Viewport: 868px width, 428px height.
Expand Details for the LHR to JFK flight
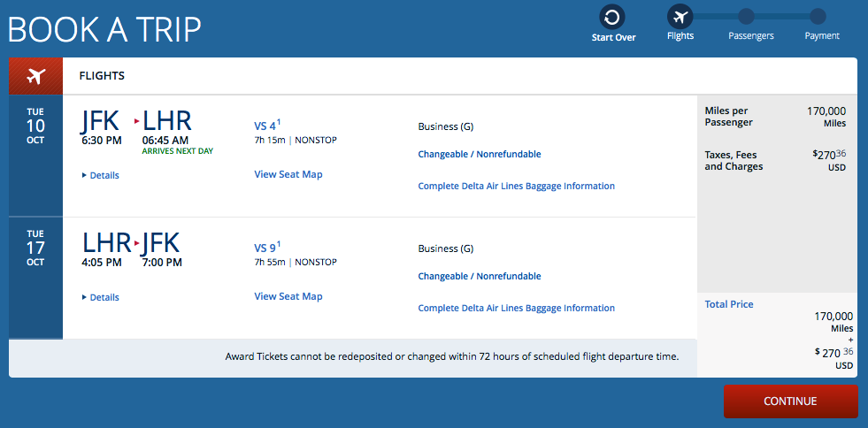pyautogui.click(x=101, y=297)
